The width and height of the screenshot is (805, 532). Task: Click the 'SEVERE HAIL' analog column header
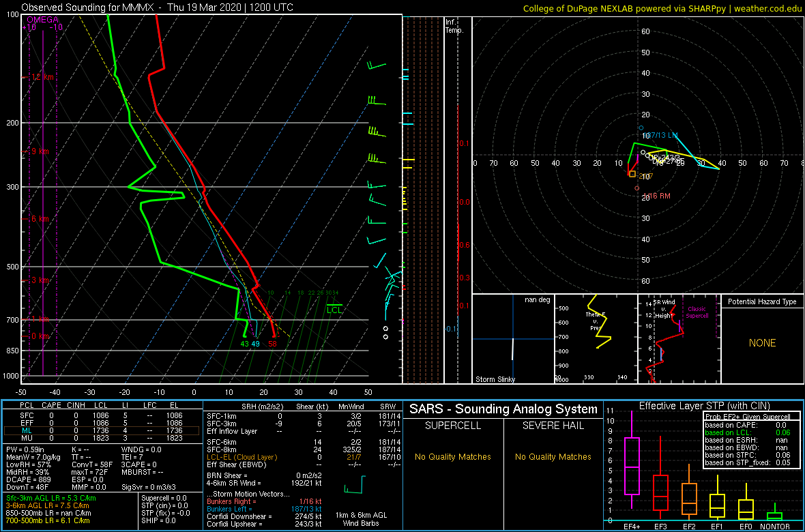[554, 426]
